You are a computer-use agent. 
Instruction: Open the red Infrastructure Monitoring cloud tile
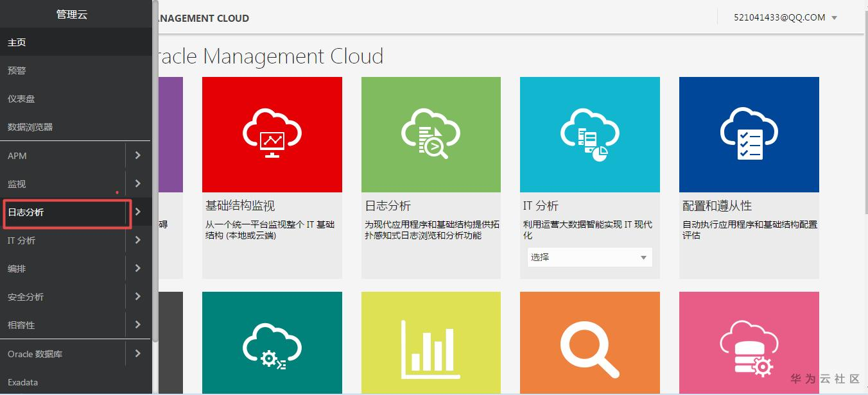click(272, 135)
